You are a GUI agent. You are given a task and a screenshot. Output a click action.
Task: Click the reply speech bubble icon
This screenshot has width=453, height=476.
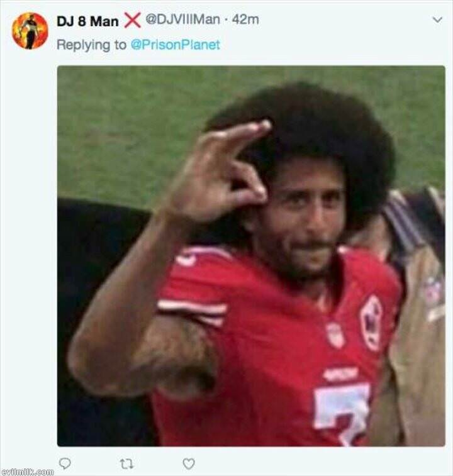(65, 463)
